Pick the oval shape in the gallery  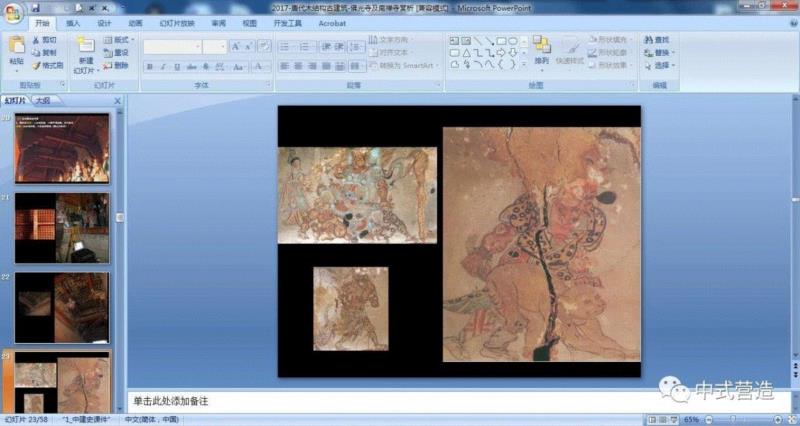point(513,41)
